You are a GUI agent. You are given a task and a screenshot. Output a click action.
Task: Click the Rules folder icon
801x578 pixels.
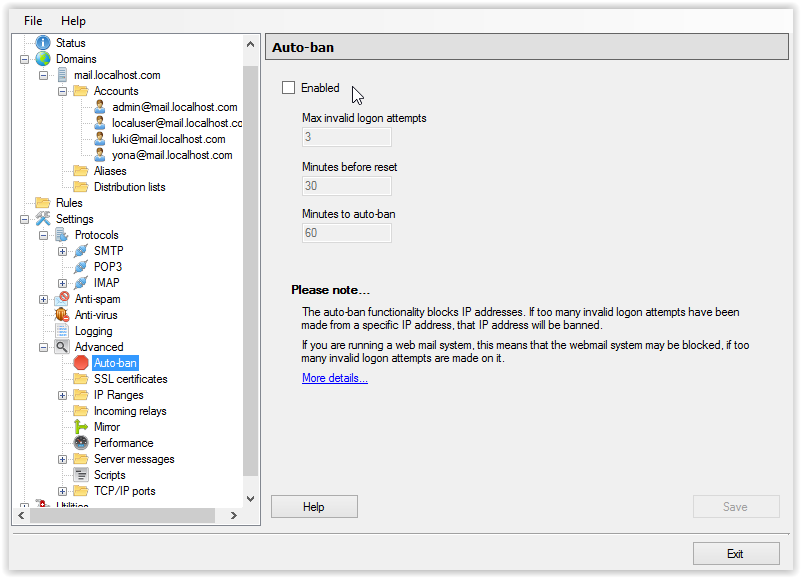(43, 203)
